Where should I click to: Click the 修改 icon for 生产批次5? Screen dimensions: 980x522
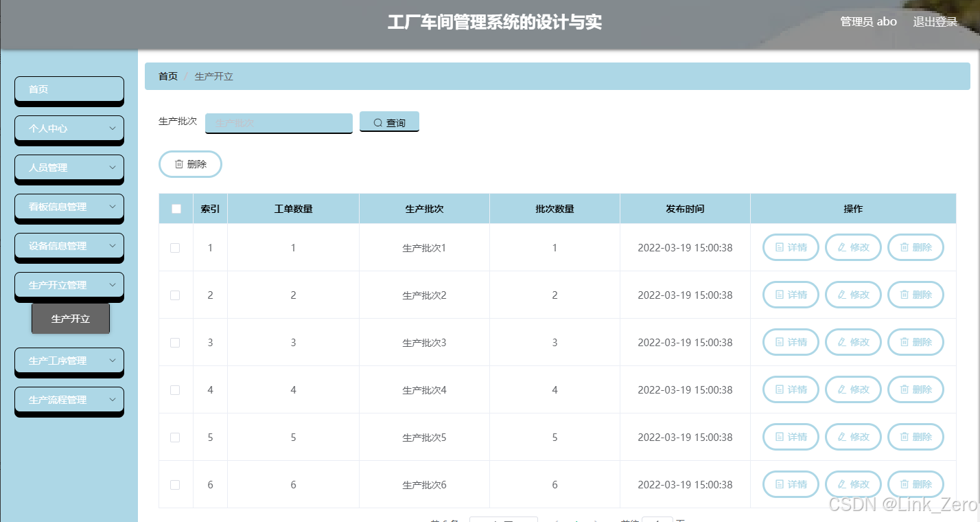843,437
